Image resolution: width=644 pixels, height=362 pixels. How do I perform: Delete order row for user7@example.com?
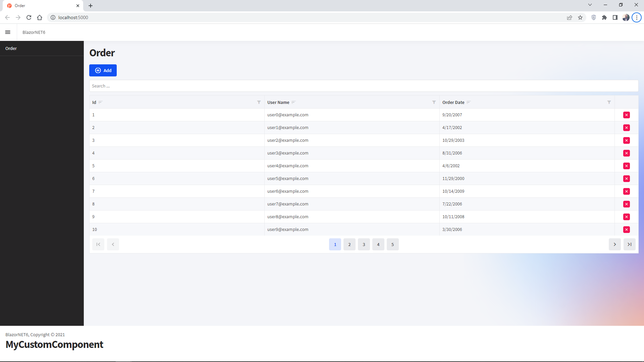coord(626,204)
